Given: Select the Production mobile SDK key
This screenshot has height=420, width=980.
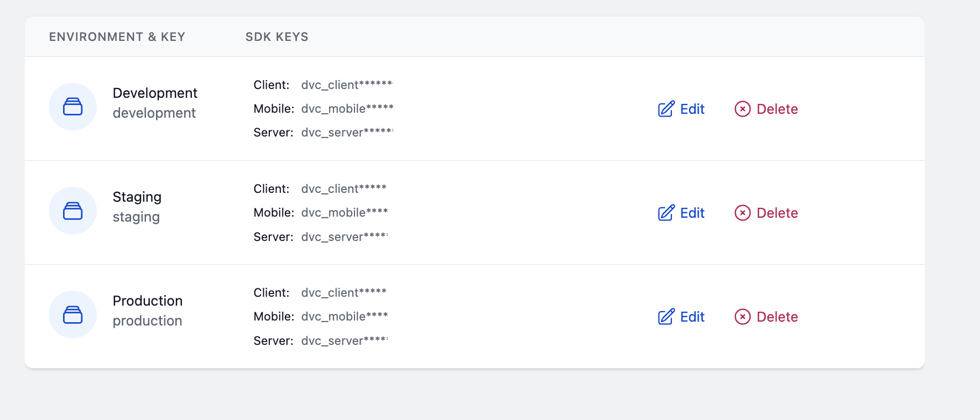Looking at the screenshot, I should point(344,317).
